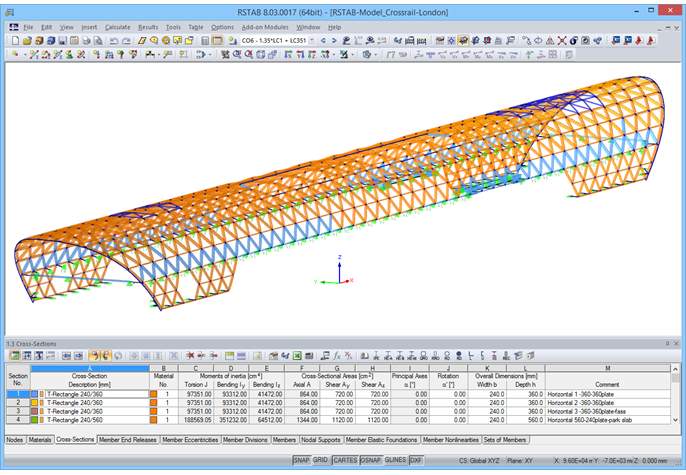Screen dimensions: 686x475
Task: Click the zoom window magnifier icon
Action: [237, 55]
